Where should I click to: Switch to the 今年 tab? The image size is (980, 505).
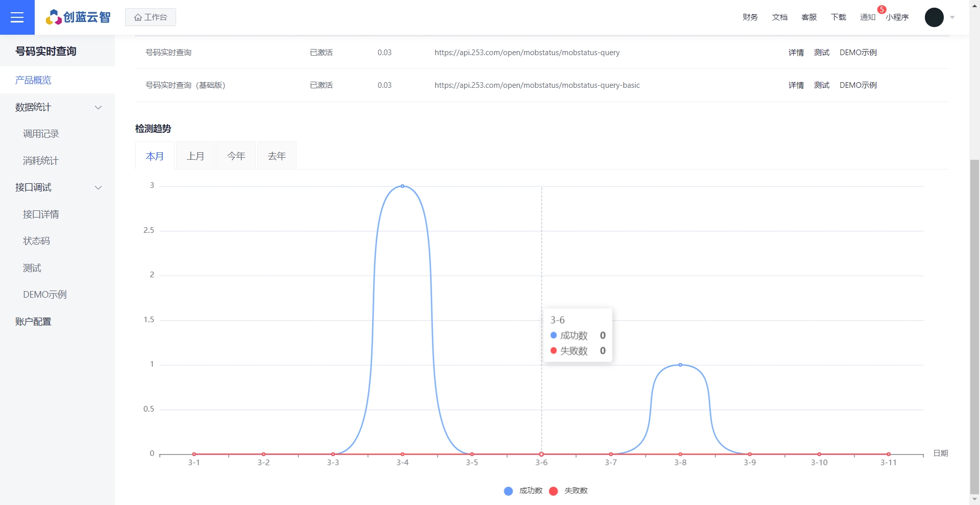point(236,156)
